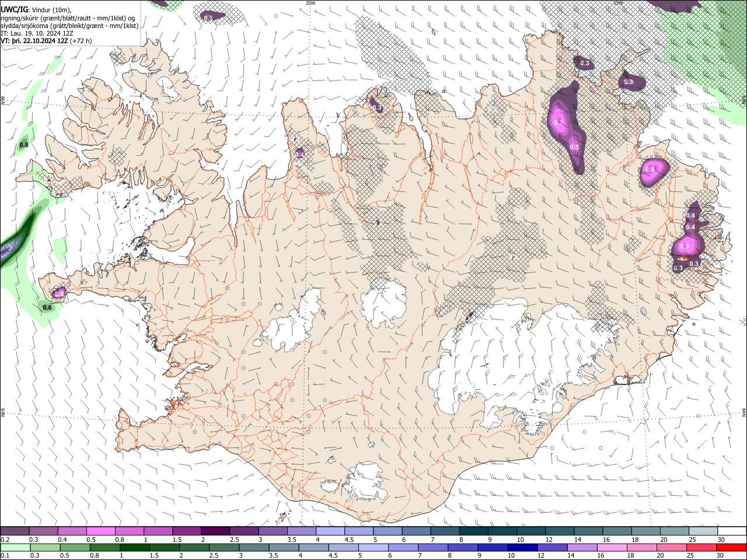This screenshot has width=747, height=560.
Task: Click the 'slydda/snjókoma (grátt/bleikt/grænt' header line
Action: click(69, 26)
